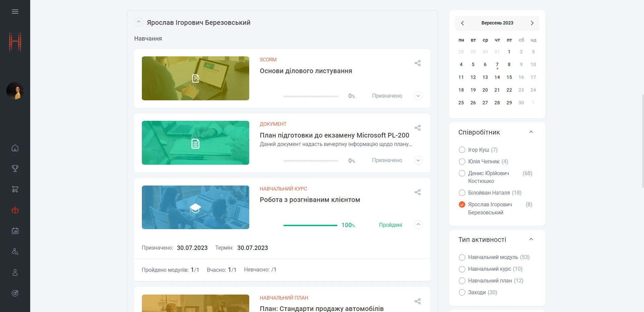Go to the previous month in the calendar
The width and height of the screenshot is (644, 312).
(463, 23)
